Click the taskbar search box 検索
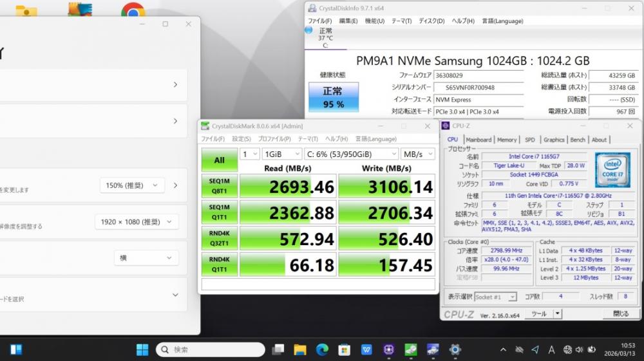 [211, 349]
